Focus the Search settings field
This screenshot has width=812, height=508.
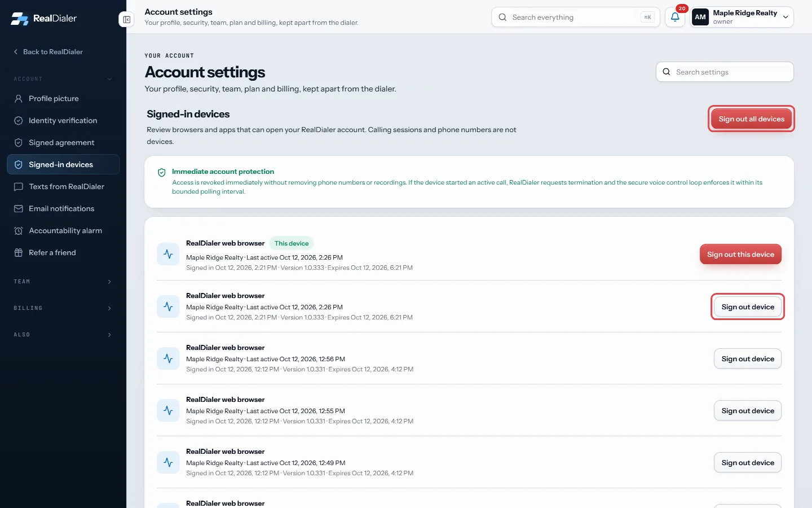coord(725,72)
